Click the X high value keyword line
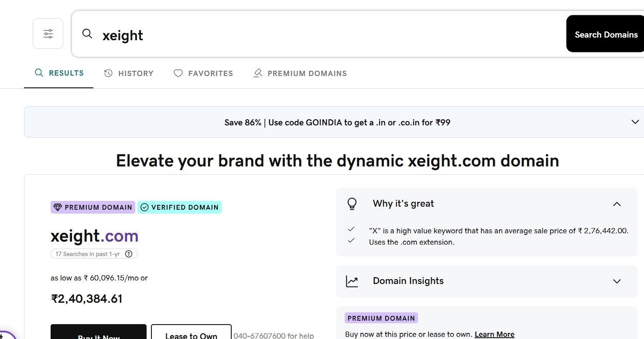 tap(499, 231)
